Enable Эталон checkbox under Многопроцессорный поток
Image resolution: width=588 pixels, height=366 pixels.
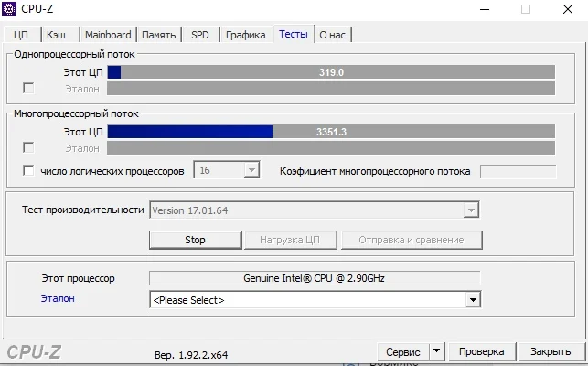(x=28, y=147)
